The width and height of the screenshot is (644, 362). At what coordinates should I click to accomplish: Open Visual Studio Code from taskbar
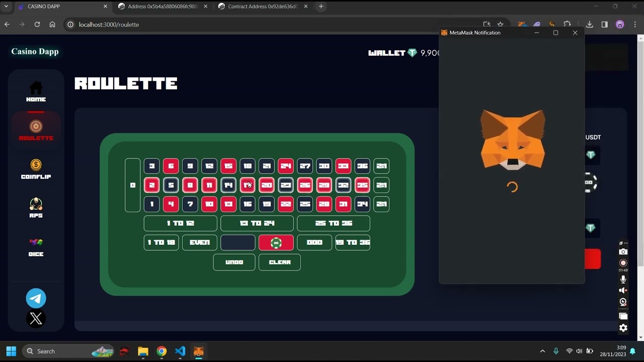coord(180,351)
